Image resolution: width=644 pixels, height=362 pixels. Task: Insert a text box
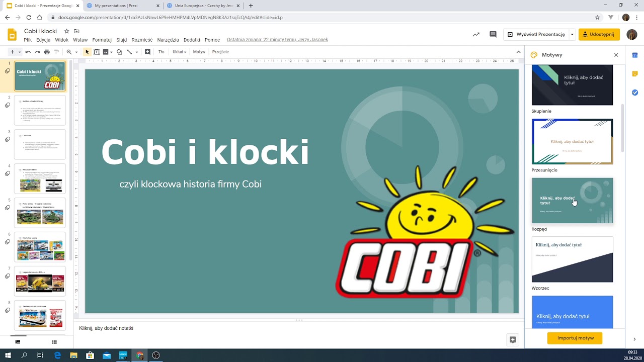97,52
